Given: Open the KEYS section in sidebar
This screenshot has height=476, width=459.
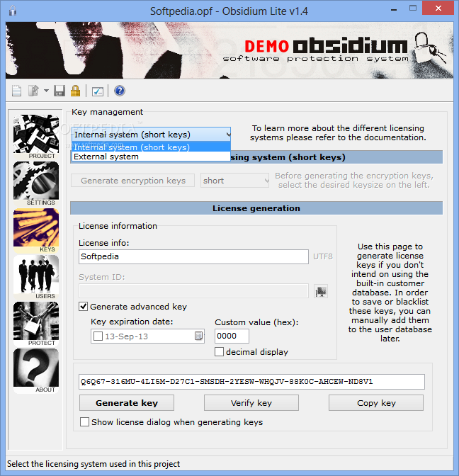Looking at the screenshot, I should 36,230.
